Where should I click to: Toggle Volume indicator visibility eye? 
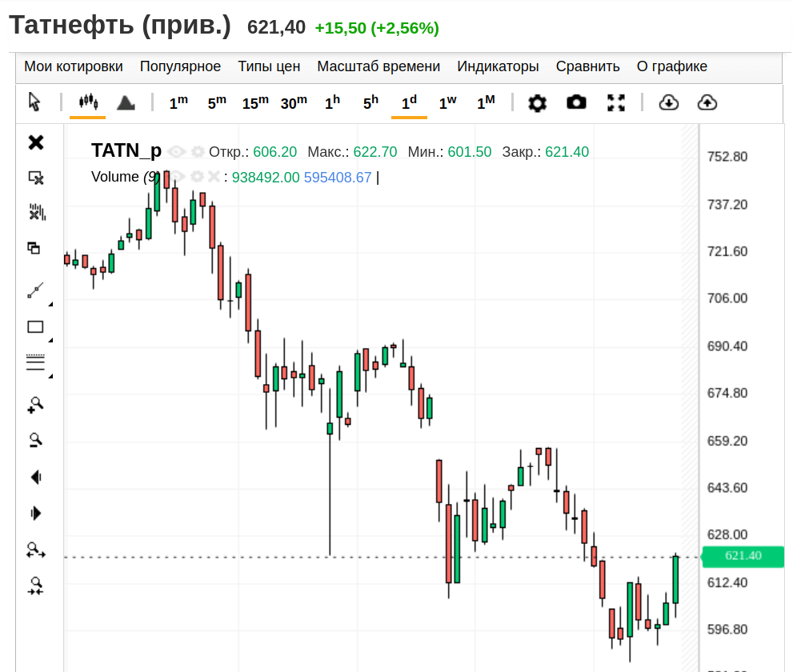[177, 177]
